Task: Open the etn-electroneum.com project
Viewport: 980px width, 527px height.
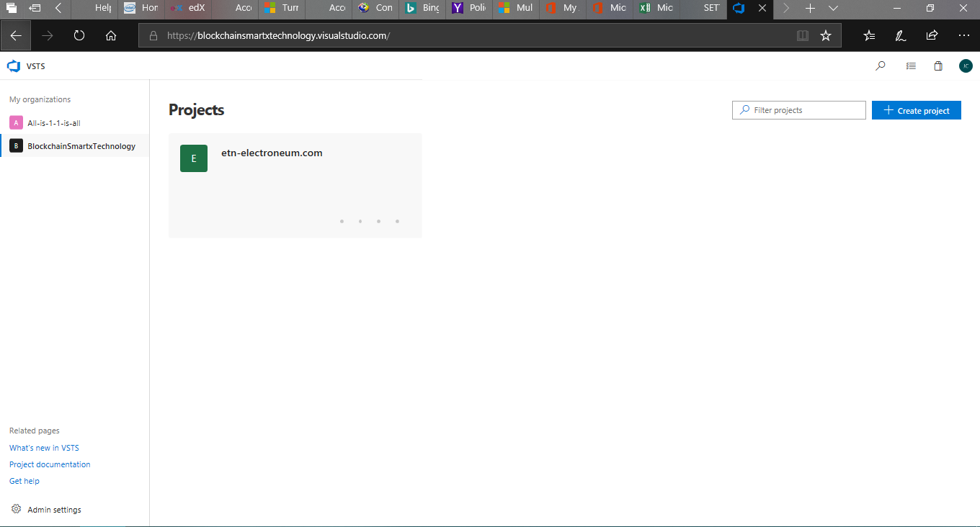Action: point(295,186)
